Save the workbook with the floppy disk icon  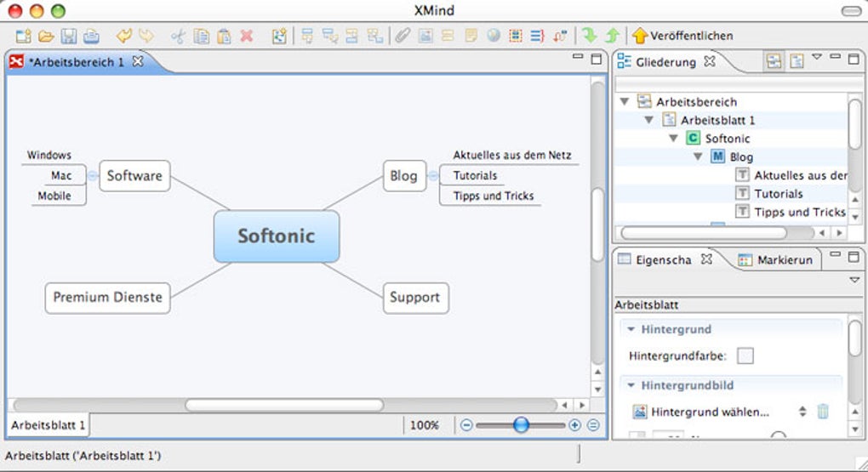click(69, 37)
